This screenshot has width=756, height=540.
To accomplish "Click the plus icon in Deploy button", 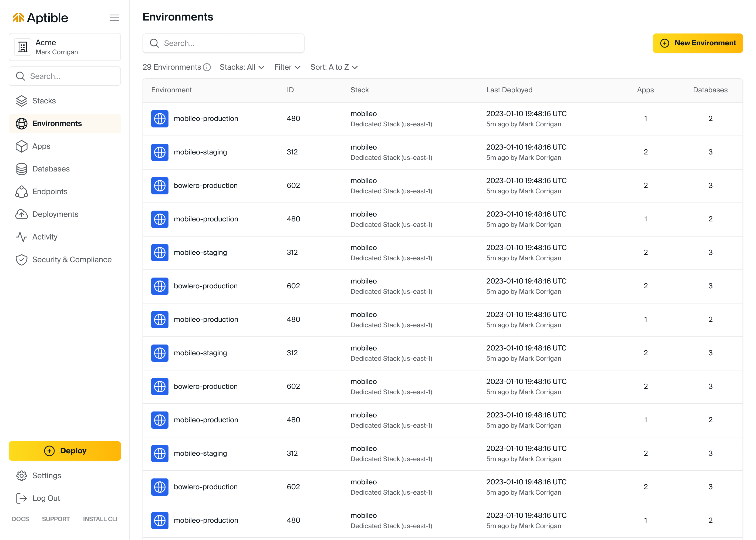I will click(49, 451).
